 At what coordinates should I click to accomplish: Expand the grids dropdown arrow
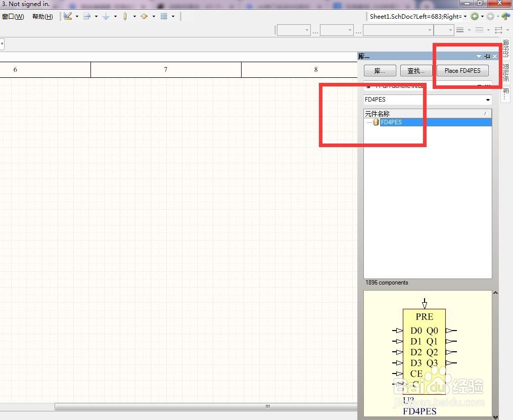(x=173, y=16)
